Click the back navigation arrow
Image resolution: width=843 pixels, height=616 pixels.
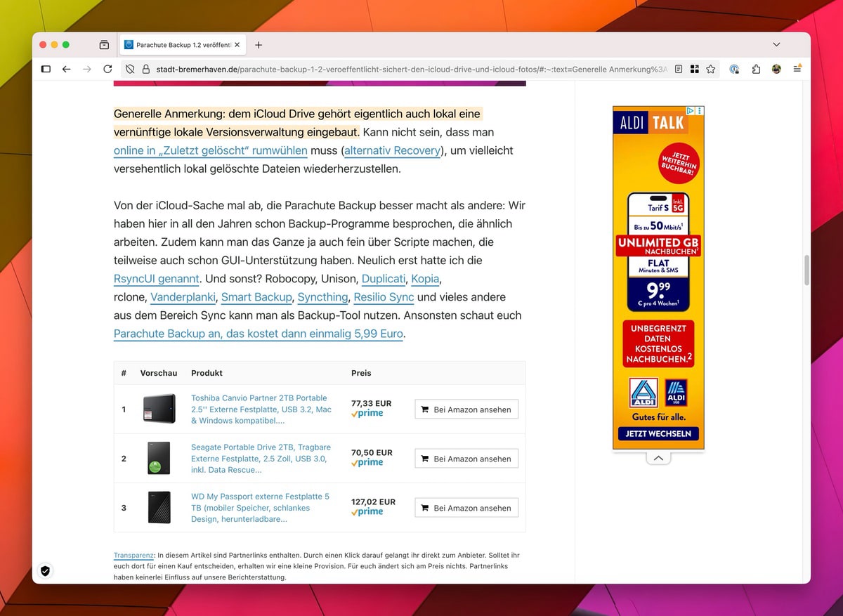(x=66, y=69)
